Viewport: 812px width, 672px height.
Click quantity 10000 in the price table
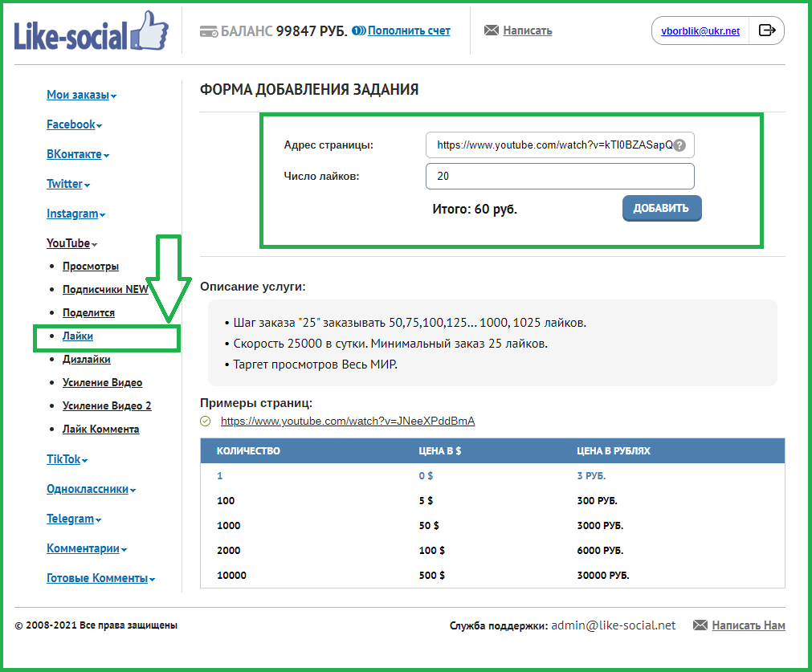pos(231,575)
